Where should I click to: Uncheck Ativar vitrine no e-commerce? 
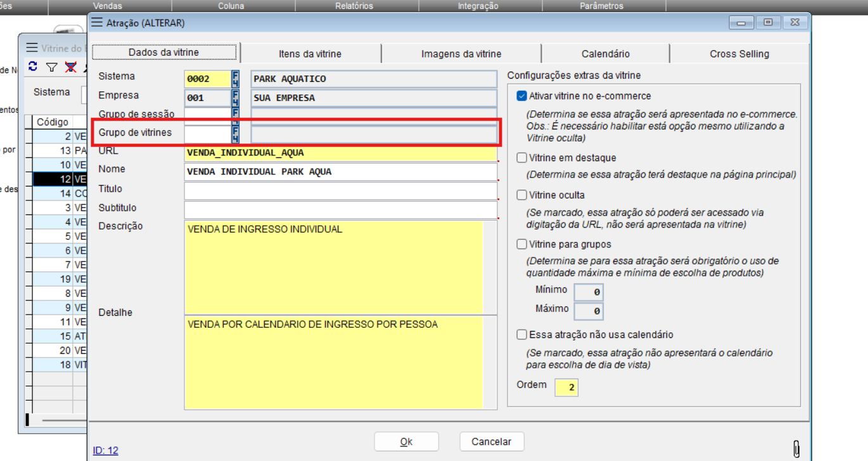click(x=521, y=96)
